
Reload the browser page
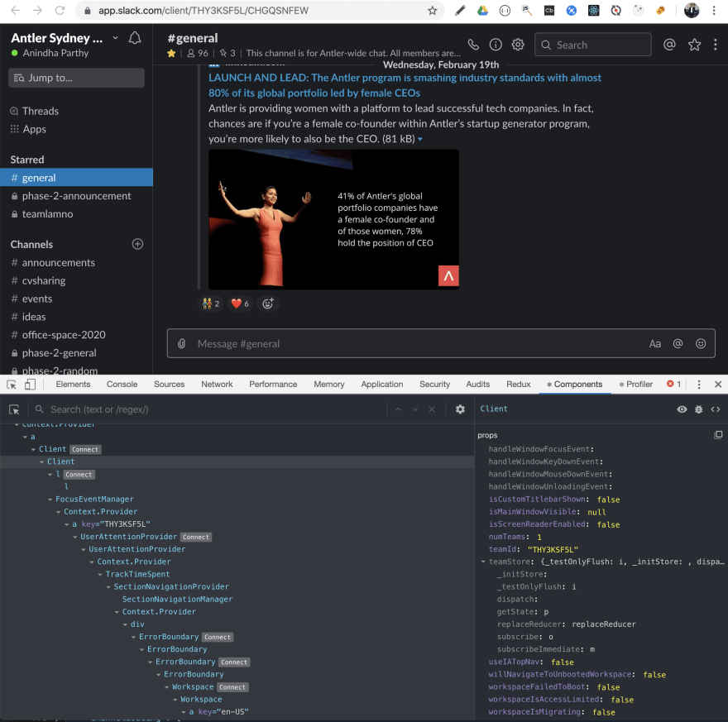click(60, 10)
